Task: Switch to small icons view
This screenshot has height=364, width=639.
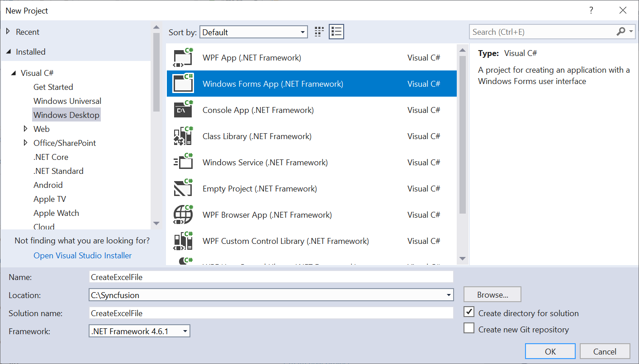Action: [x=319, y=32]
